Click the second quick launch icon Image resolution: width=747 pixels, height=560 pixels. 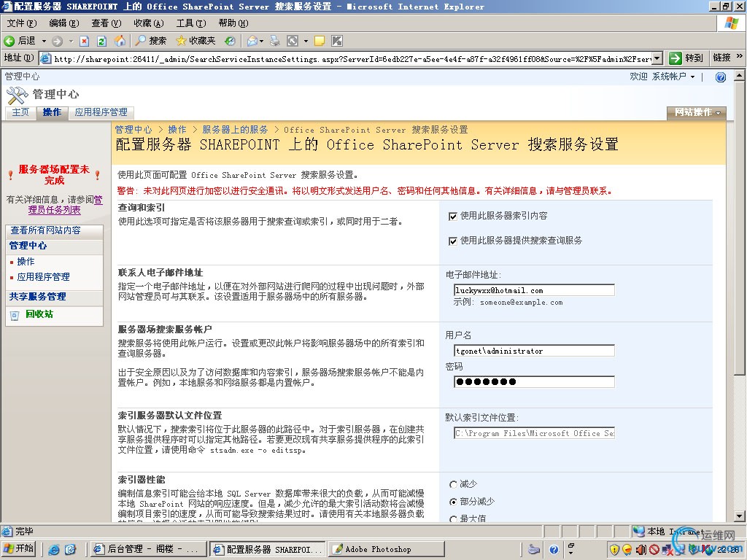[71, 550]
